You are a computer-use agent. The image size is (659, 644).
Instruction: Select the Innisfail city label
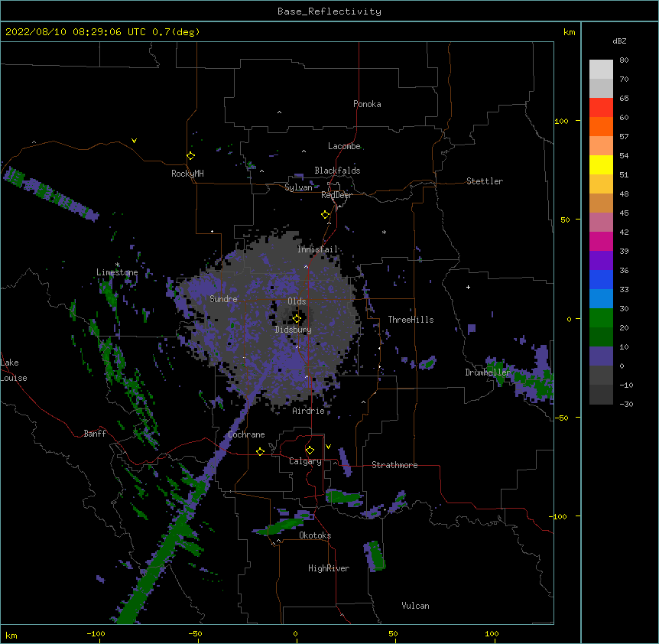(x=318, y=249)
